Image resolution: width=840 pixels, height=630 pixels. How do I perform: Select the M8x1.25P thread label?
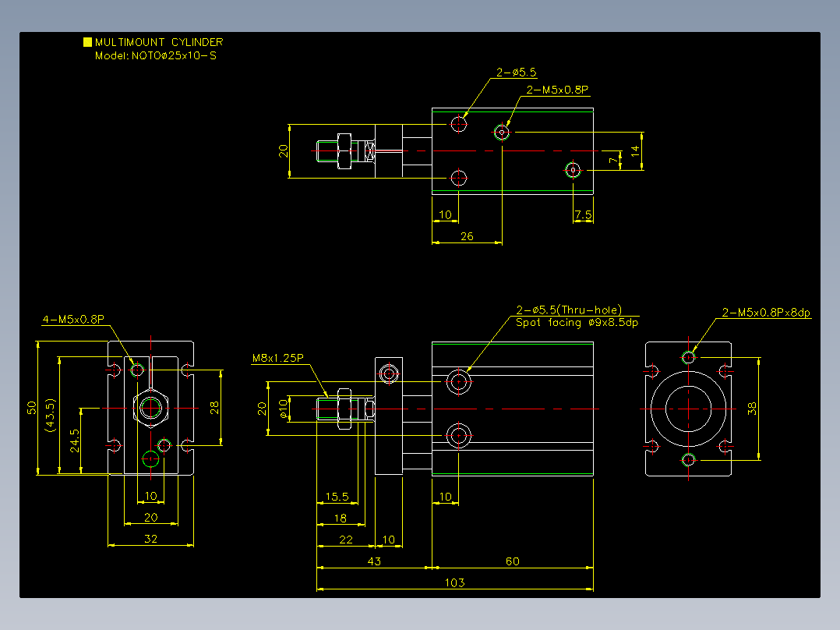278,358
